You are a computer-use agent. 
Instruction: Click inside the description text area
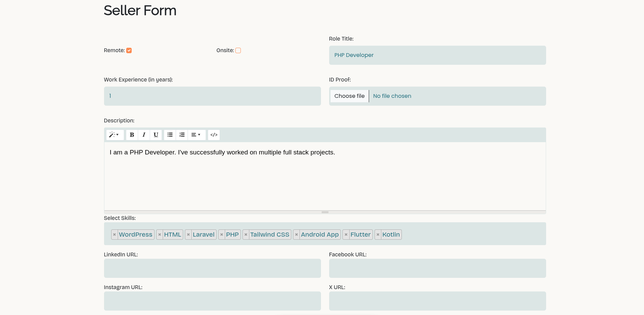click(x=325, y=177)
